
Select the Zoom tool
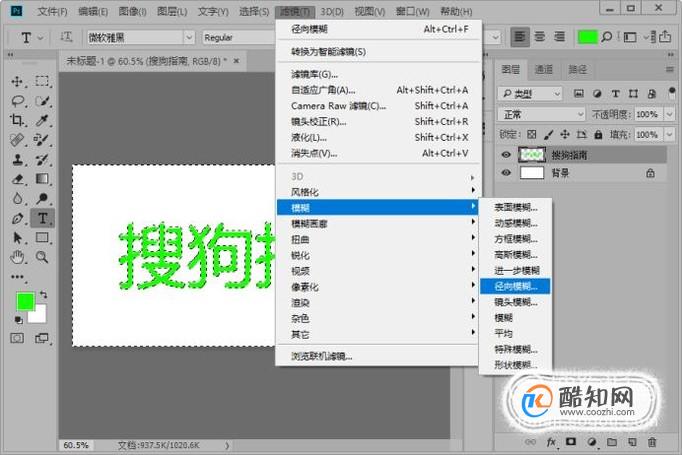click(x=42, y=257)
